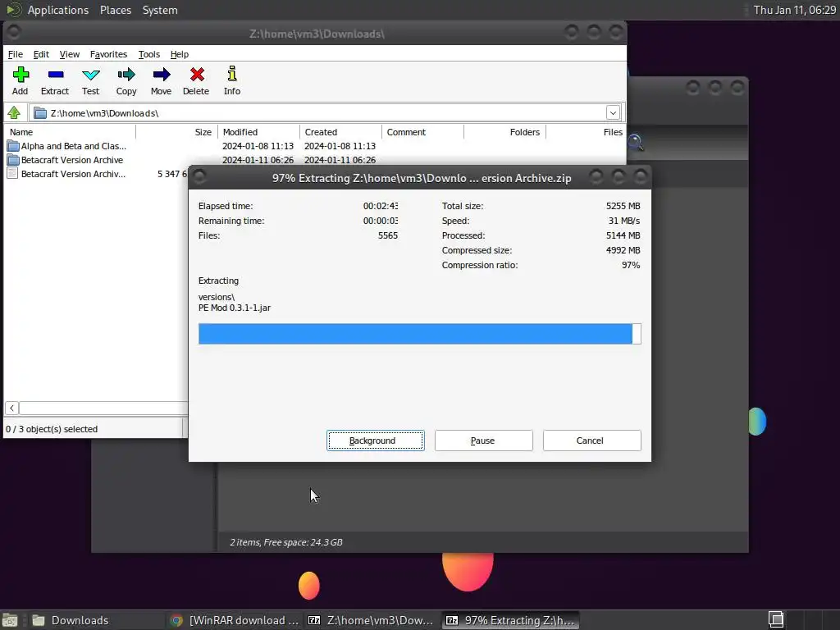
Task: Click left arrow of horizontal scrollbar
Action: coord(11,408)
